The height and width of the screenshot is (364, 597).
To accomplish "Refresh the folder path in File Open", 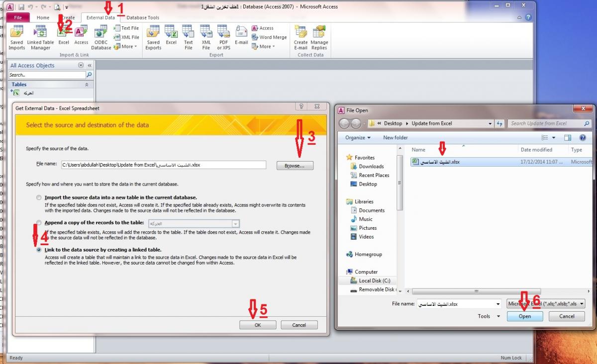I will (499, 123).
